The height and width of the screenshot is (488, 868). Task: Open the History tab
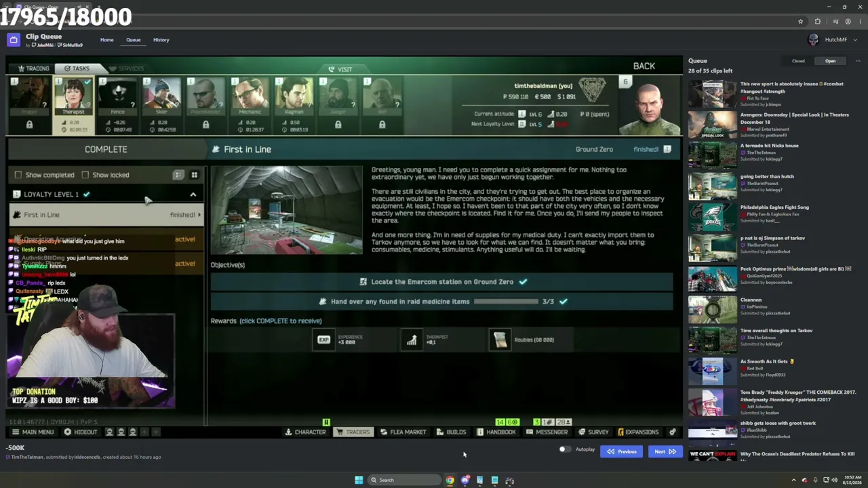click(161, 40)
